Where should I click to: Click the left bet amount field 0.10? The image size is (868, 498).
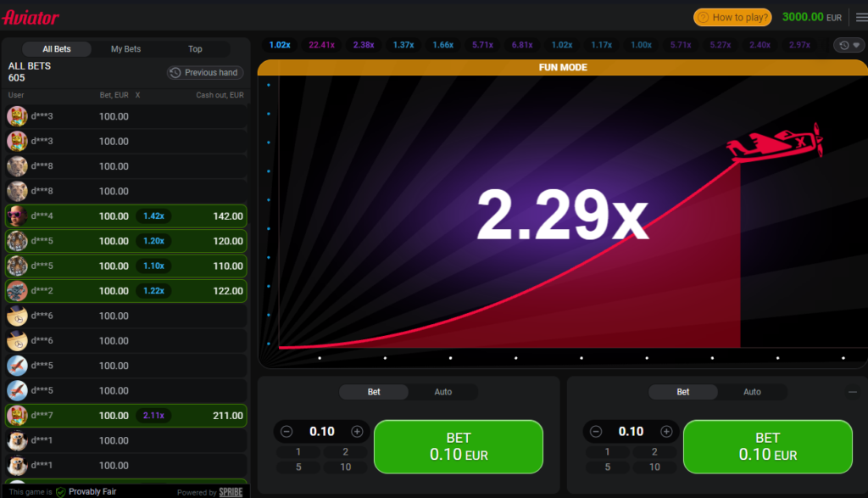click(x=321, y=432)
